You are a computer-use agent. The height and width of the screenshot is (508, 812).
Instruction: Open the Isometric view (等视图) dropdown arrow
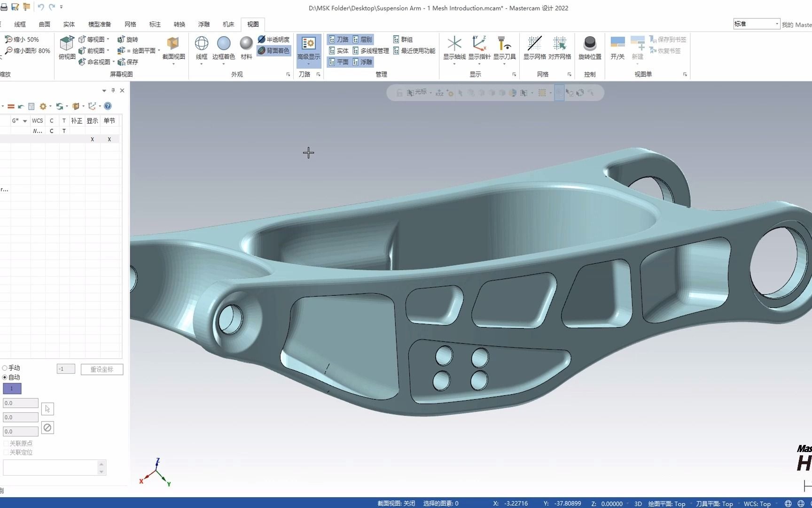click(108, 40)
